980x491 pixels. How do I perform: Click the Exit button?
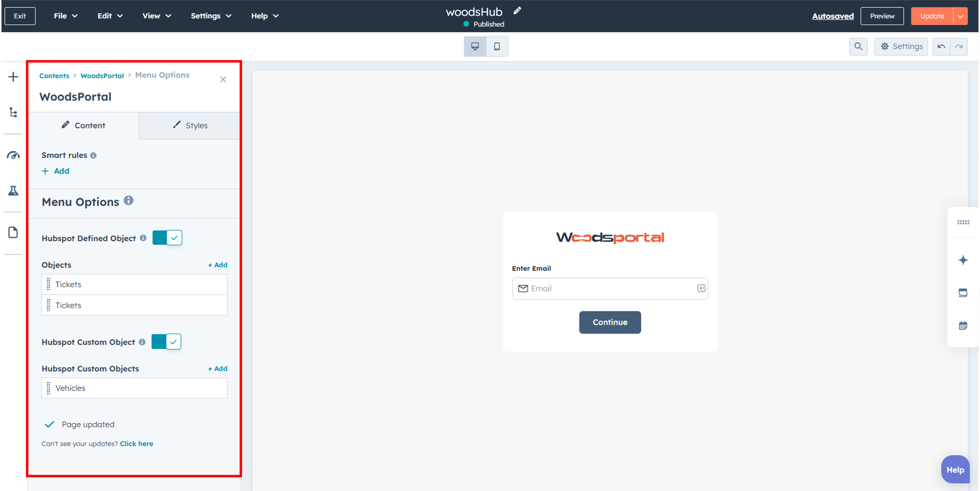point(20,16)
